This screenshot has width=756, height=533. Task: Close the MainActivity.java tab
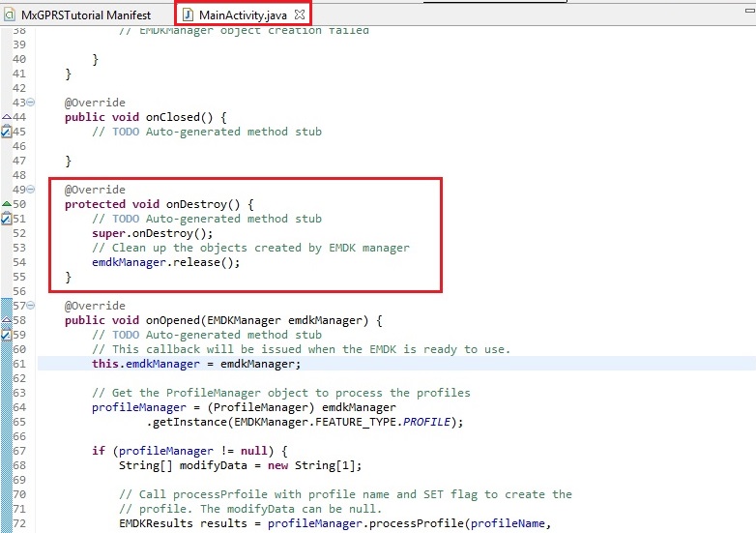[299, 15]
